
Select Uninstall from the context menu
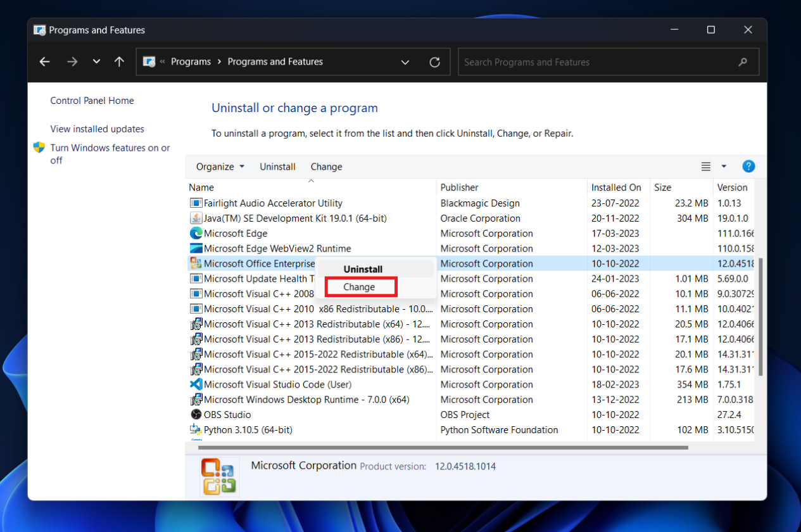(x=362, y=269)
